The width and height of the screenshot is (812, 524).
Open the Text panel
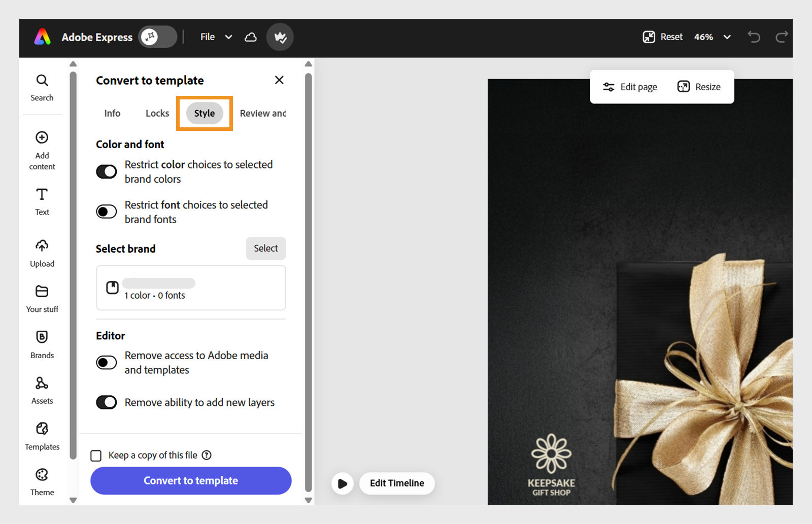pyautogui.click(x=42, y=200)
